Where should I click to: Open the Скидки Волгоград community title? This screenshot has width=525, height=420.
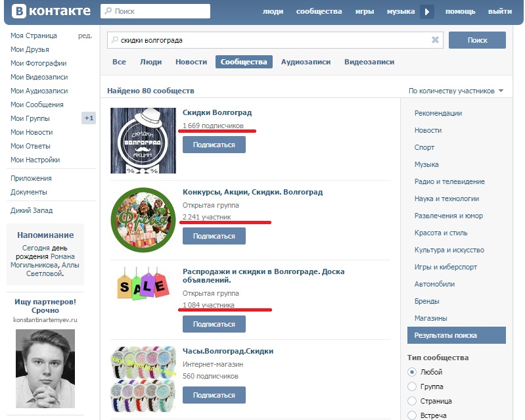click(217, 112)
